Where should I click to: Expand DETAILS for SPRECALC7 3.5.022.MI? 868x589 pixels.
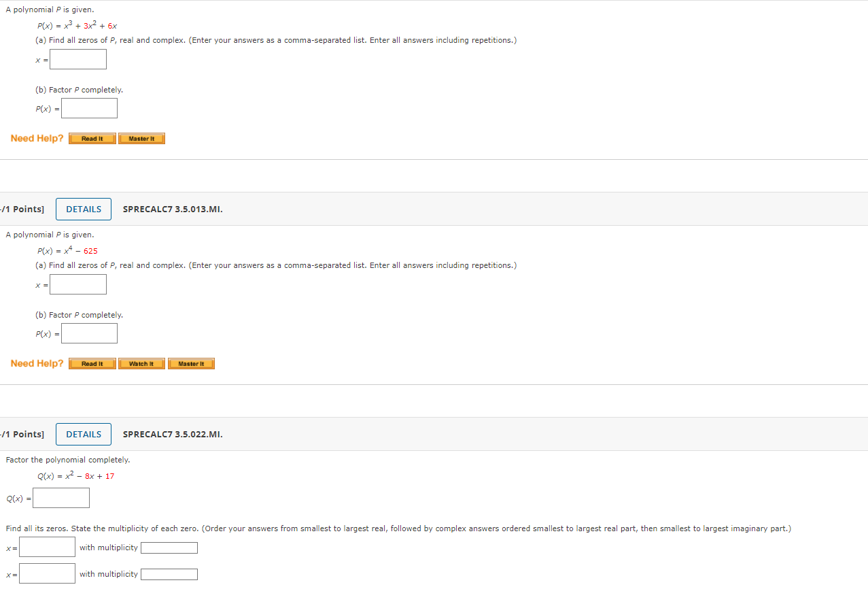(x=84, y=435)
